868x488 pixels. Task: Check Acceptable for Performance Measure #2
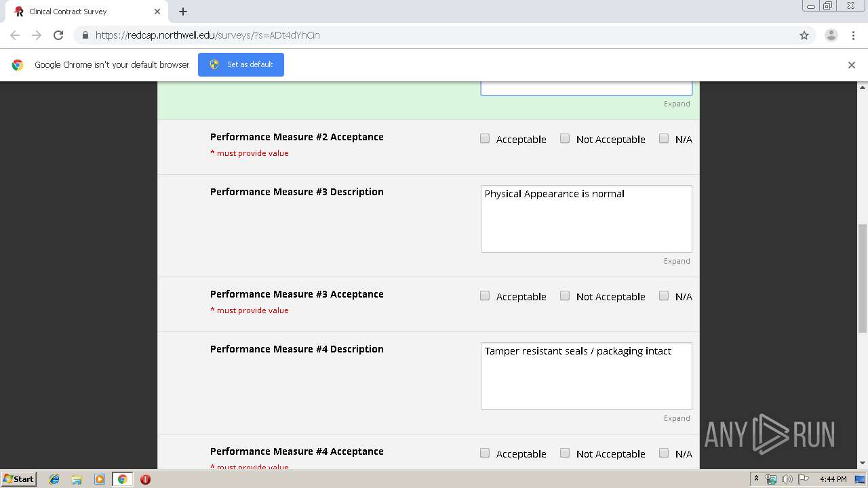485,138
